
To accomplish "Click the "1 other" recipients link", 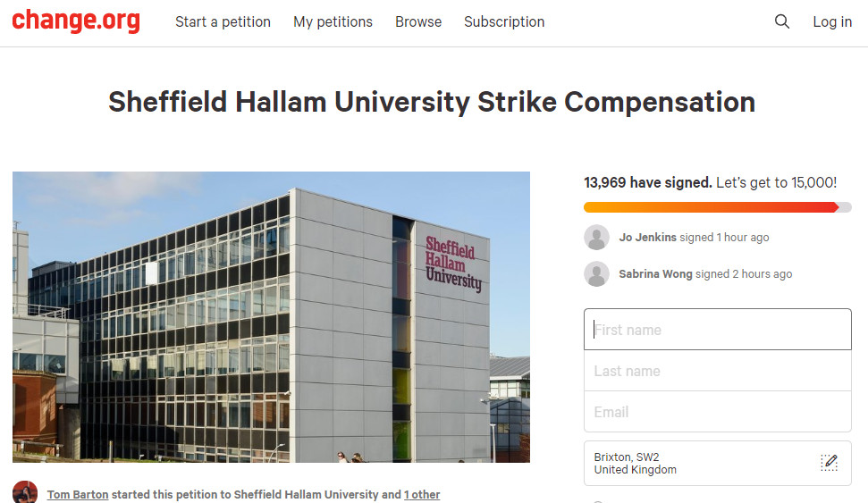I will coord(422,494).
